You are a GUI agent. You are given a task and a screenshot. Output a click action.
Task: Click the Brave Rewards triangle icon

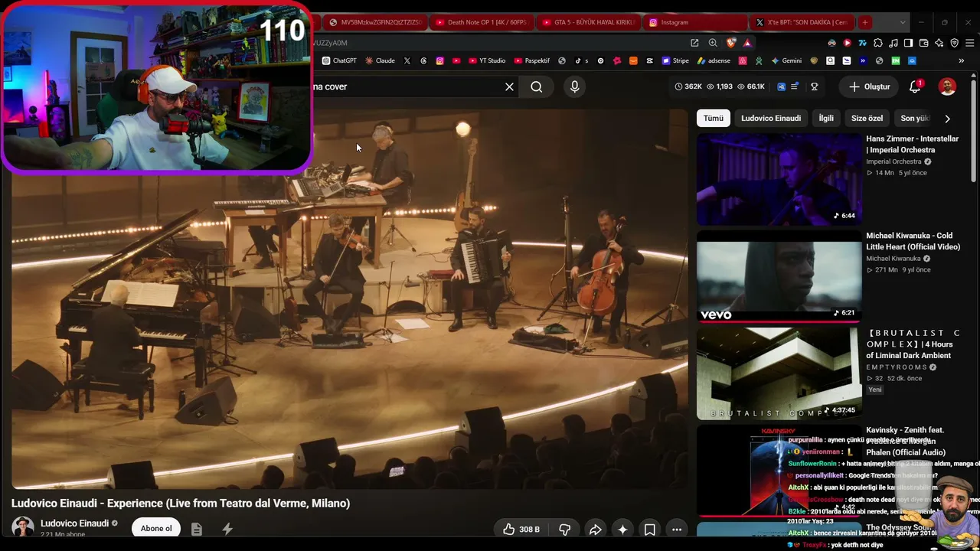click(x=747, y=43)
